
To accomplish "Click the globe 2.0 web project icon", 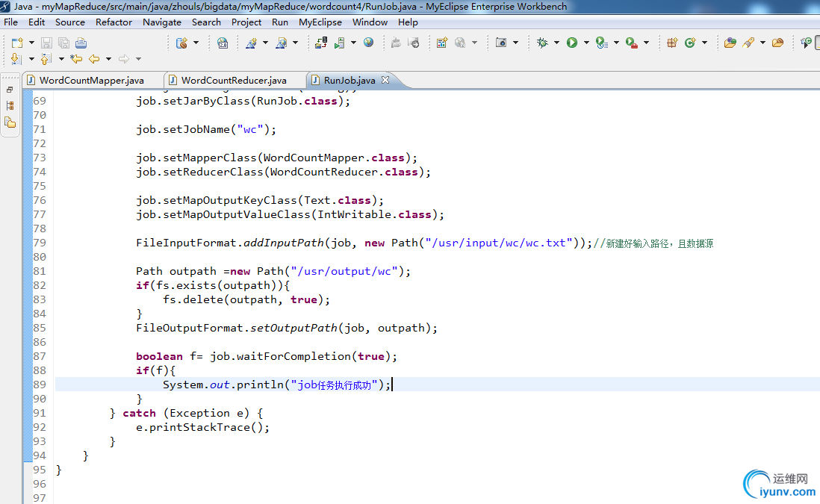I will pyautogui.click(x=223, y=43).
